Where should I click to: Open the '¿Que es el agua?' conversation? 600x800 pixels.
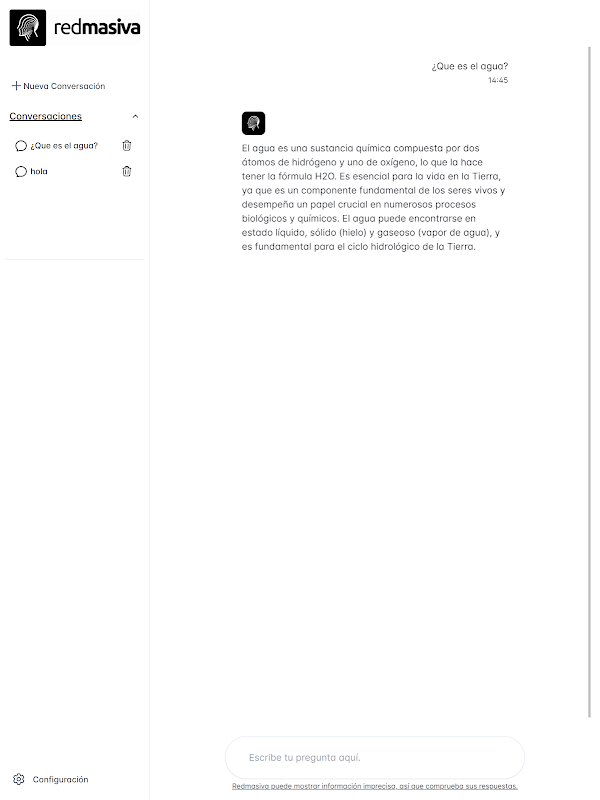coord(64,145)
